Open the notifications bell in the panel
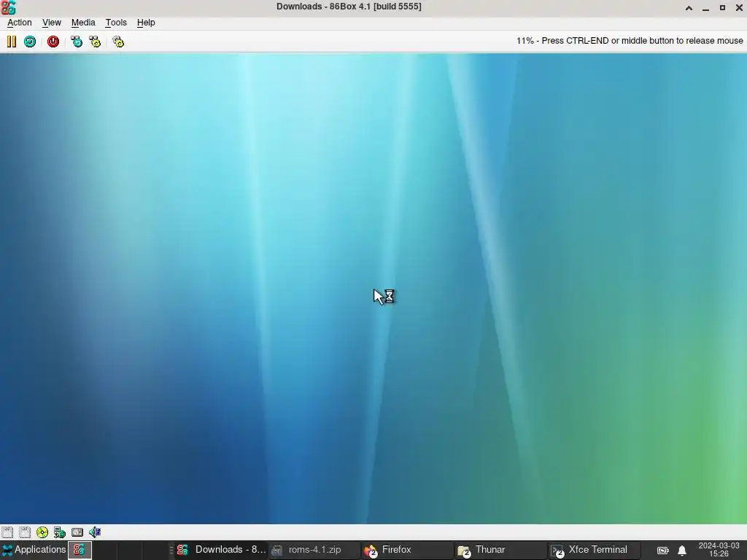 (x=682, y=551)
